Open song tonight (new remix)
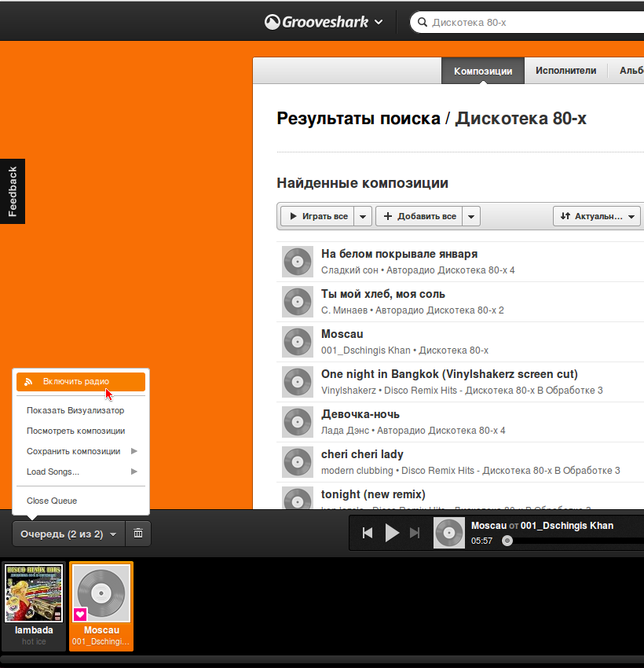The height and width of the screenshot is (668, 644). click(x=373, y=494)
